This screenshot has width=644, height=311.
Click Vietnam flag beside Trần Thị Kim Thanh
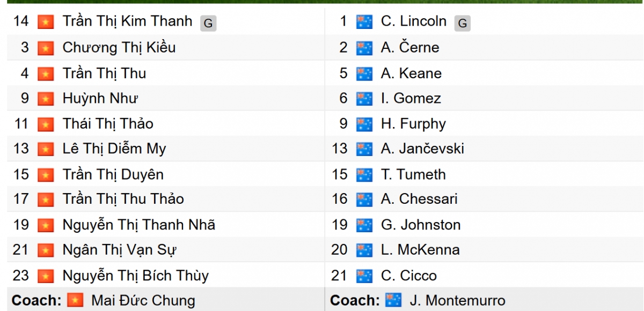[46, 23]
